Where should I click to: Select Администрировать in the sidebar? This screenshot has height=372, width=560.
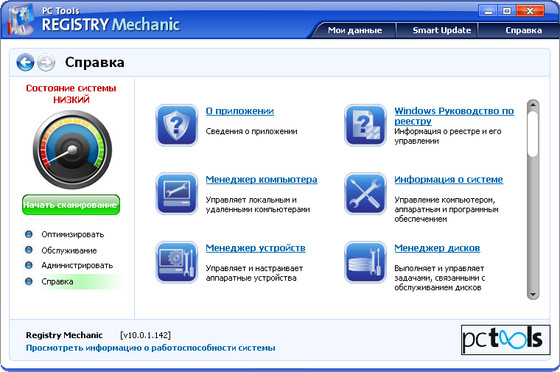tap(77, 266)
